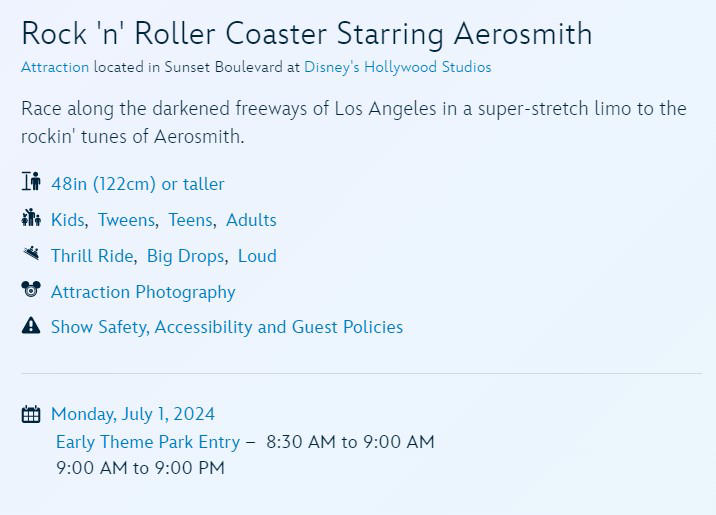Open the Early Theme Park Entry link
Image resolution: width=716 pixels, height=515 pixels.
tap(148, 442)
